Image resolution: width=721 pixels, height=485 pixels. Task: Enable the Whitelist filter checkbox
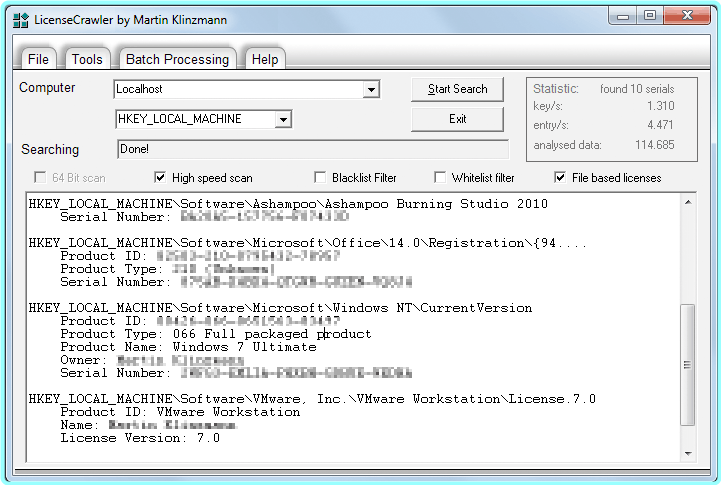point(440,177)
